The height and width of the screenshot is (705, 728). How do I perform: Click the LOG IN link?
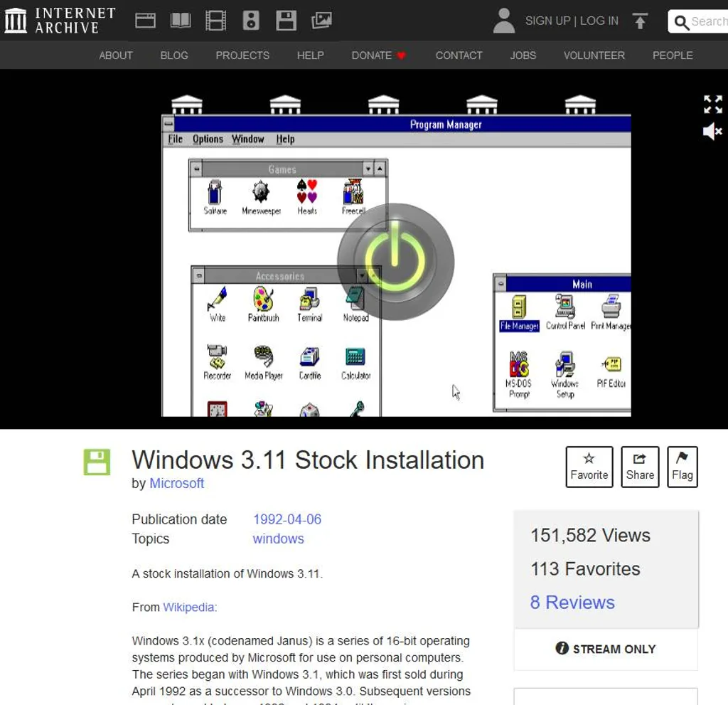coord(599,21)
